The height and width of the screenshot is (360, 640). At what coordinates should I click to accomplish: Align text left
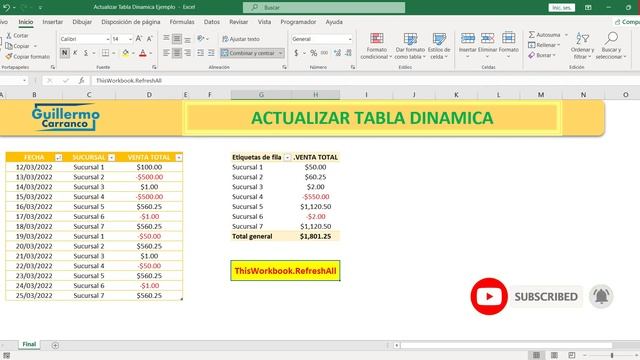pos(166,53)
